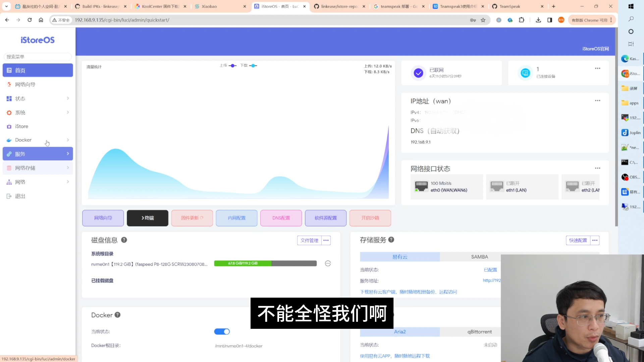Click the iStore sidebar icon
644x362 pixels.
pyautogui.click(x=9, y=126)
